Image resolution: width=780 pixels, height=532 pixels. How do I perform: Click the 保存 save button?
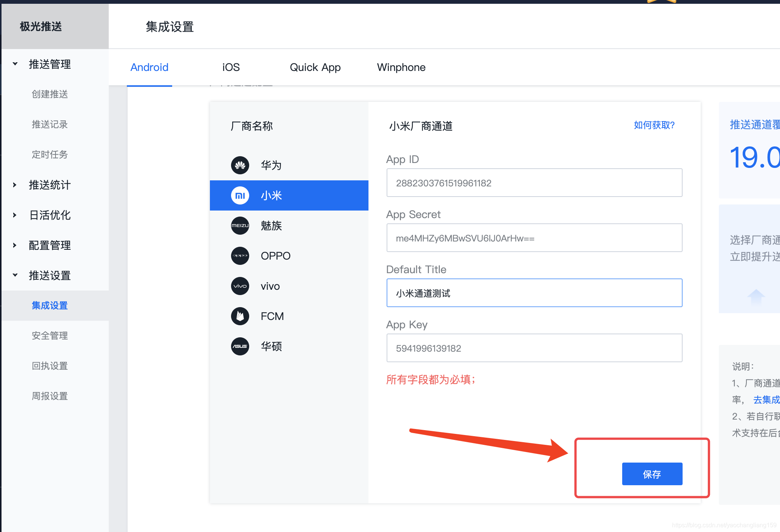(x=652, y=474)
